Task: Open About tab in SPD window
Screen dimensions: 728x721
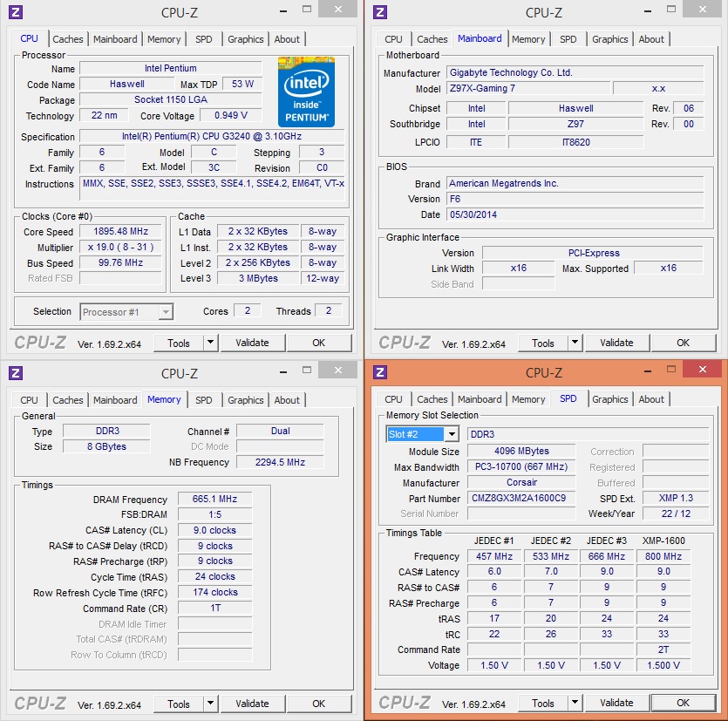Action: coord(651,398)
